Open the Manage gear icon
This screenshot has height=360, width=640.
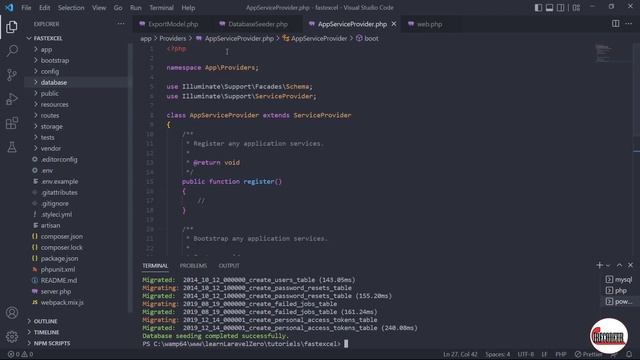click(x=12, y=337)
